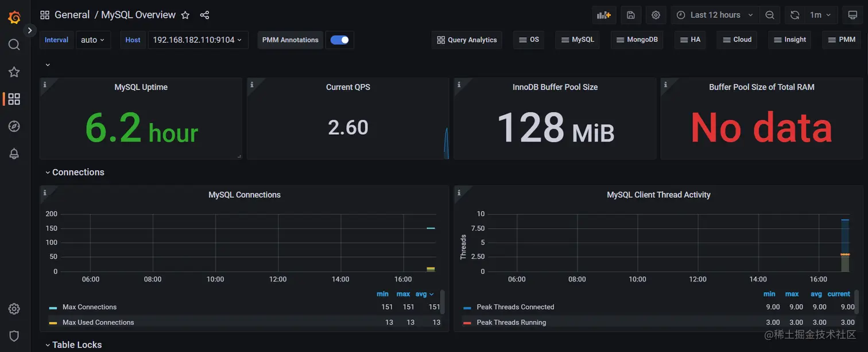Change the Max Used Connections color swatch
This screenshot has width=868, height=352.
click(53, 323)
